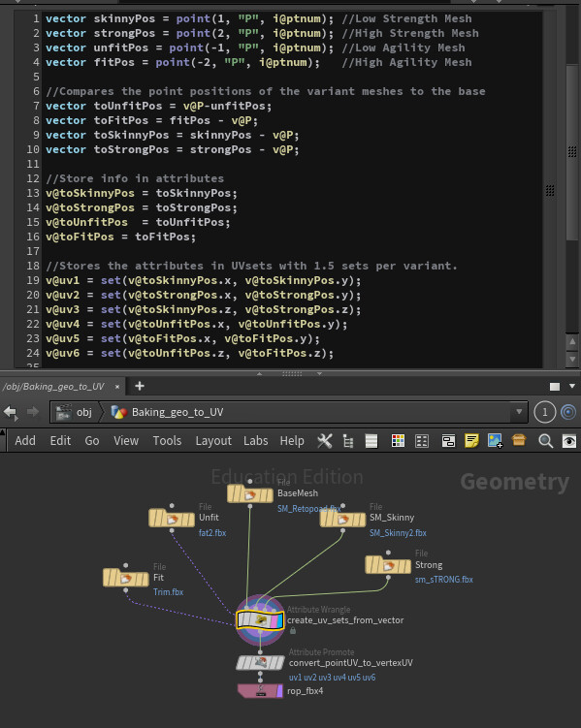Click the SM_Skinny2.fbx file label
The height and width of the screenshot is (728, 581).
(x=398, y=532)
